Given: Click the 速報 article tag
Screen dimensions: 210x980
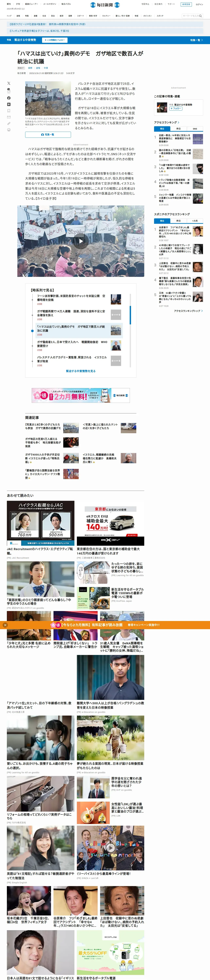Looking at the screenshot, I should coord(38,68).
